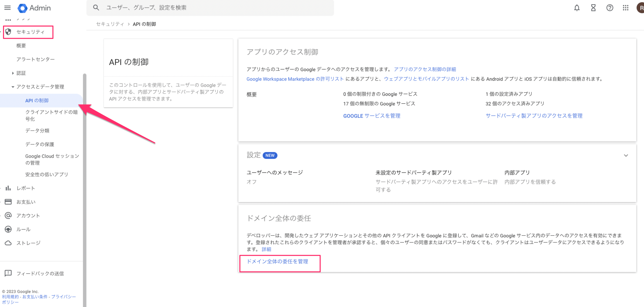The width and height of the screenshot is (644, 307).
Task: Open お支払い条件 footer link
Action: 35,296
